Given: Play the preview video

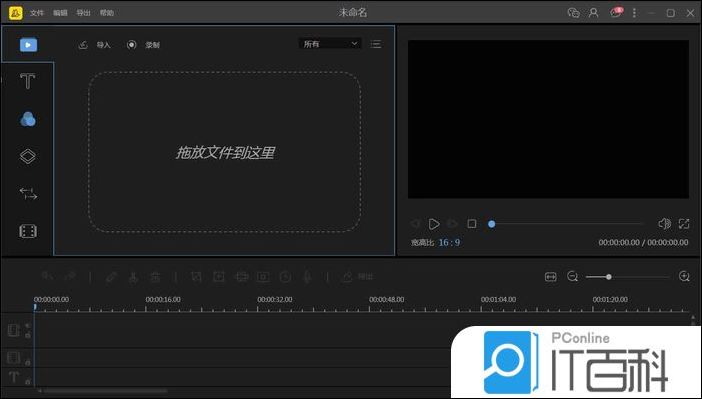Looking at the screenshot, I should (434, 224).
